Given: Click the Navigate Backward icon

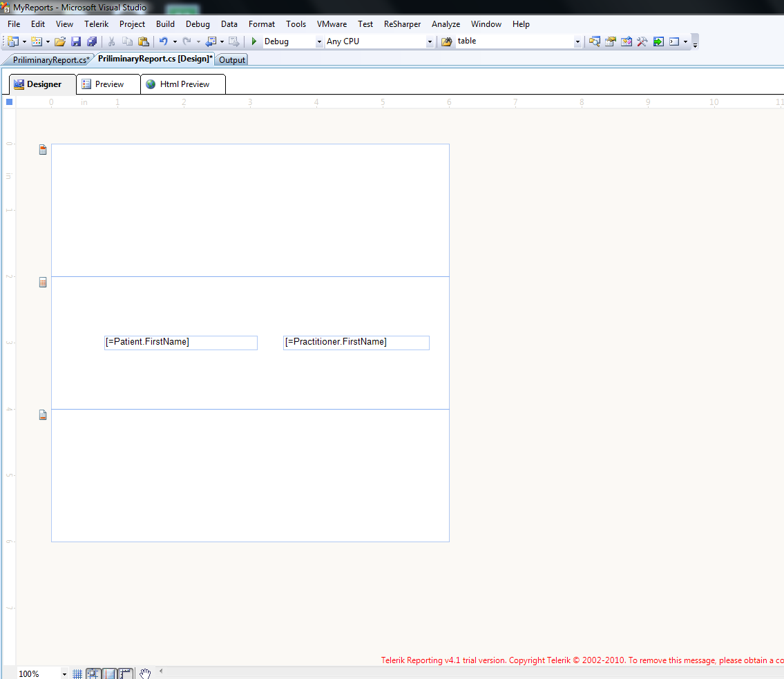Looking at the screenshot, I should (x=211, y=41).
